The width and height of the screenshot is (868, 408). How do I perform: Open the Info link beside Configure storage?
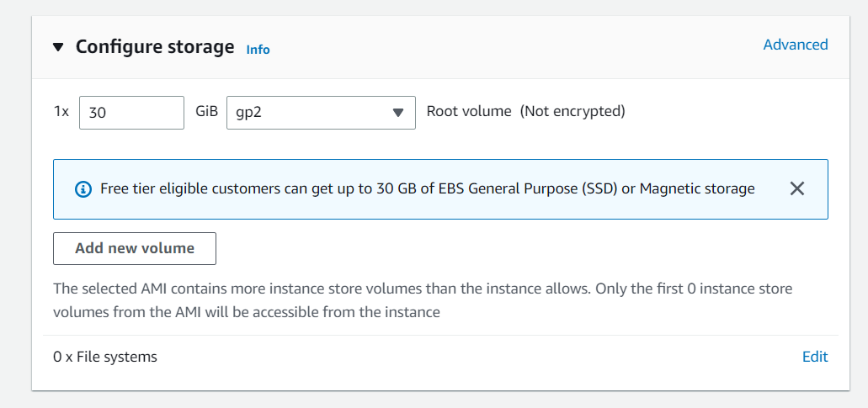pos(258,50)
